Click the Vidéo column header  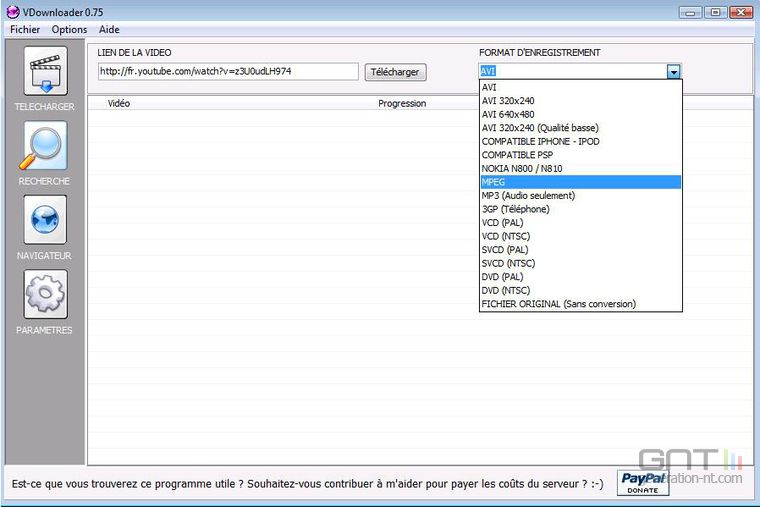click(x=119, y=103)
